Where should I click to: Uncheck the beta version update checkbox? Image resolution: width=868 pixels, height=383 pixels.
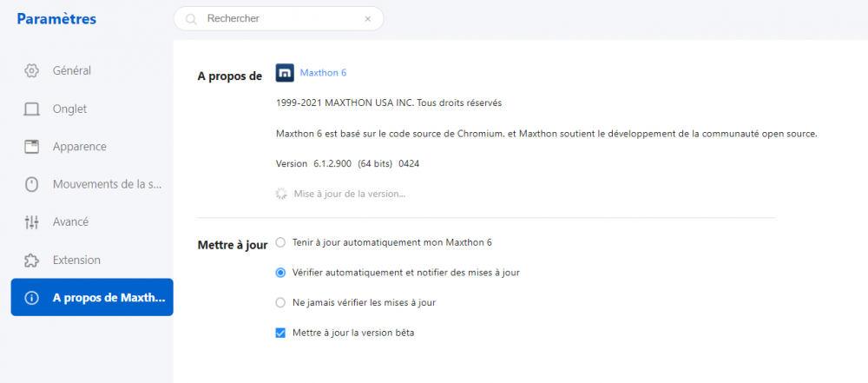pyautogui.click(x=280, y=333)
